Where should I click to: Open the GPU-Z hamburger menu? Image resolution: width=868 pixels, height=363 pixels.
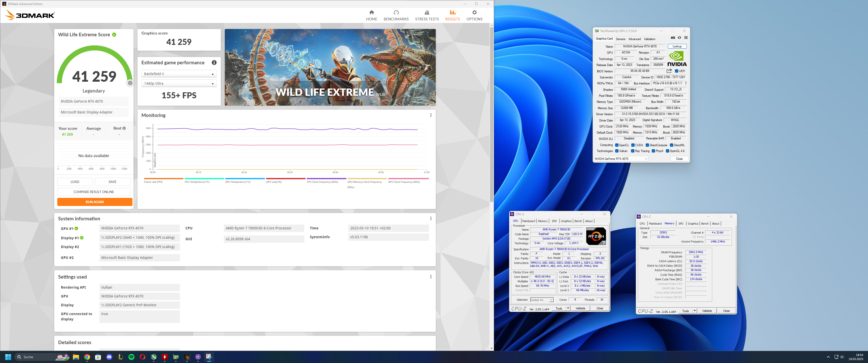click(686, 38)
